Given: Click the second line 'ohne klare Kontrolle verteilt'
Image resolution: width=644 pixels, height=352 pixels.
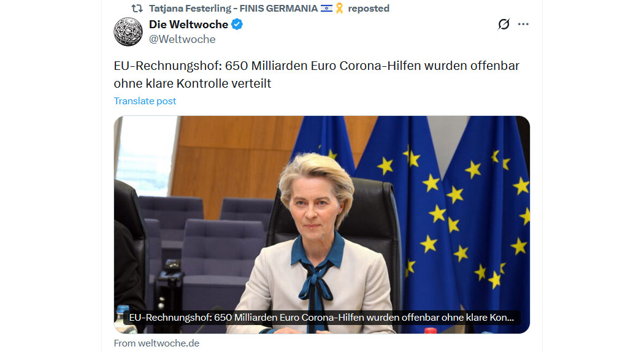Looking at the screenshot, I should point(193,83).
